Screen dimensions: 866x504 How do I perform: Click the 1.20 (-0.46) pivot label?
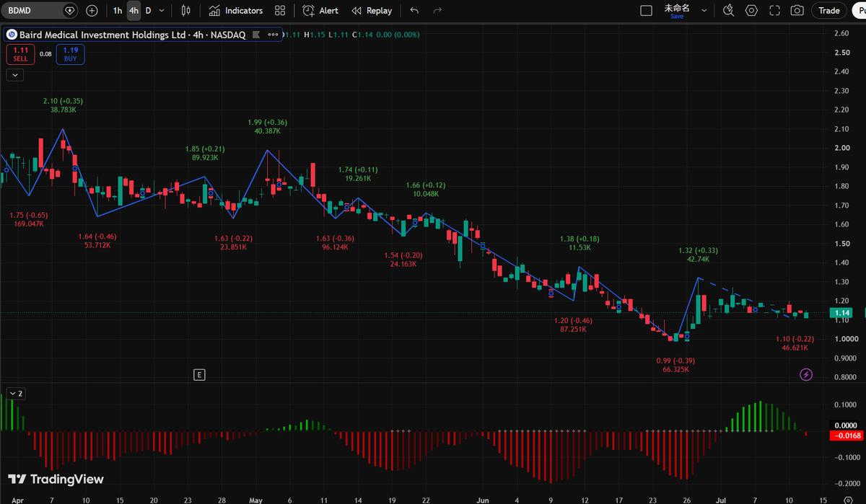point(573,319)
